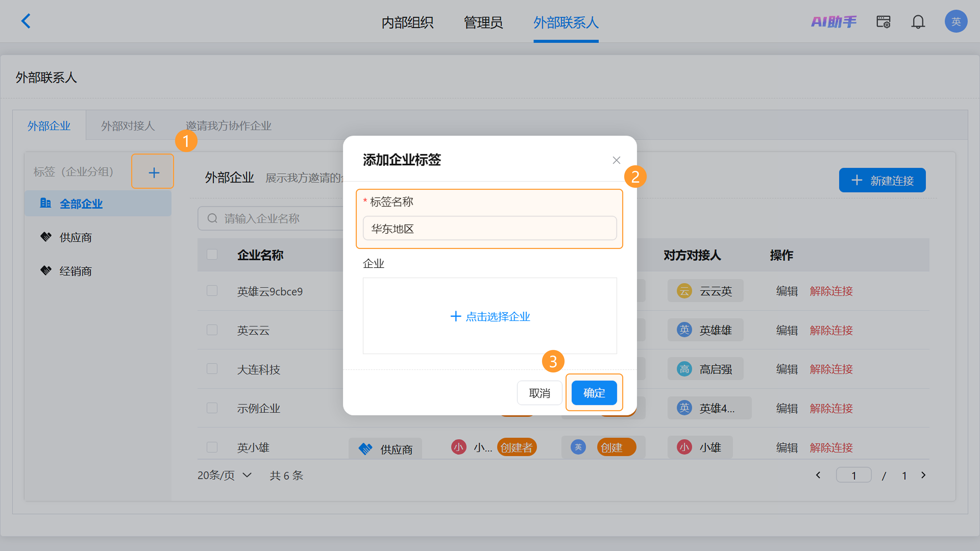Click 解除连接 for 英云云
Screen dimensions: 980x551
point(831,330)
